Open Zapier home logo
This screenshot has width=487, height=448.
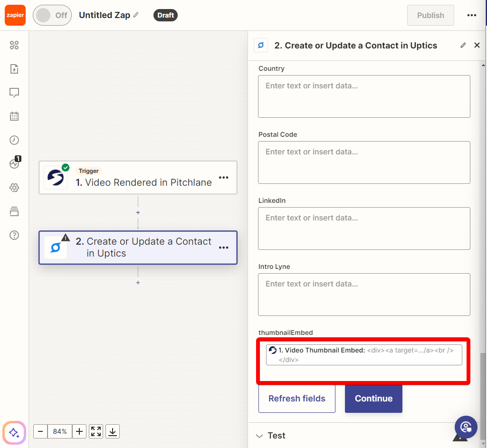(x=15, y=15)
